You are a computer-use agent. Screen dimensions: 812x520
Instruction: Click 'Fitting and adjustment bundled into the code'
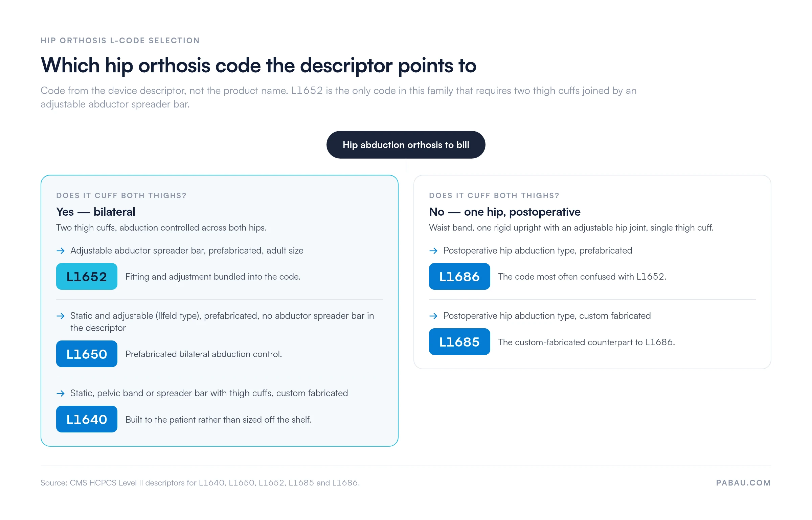point(213,277)
